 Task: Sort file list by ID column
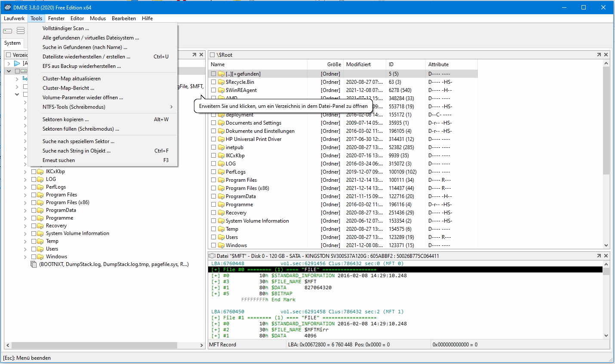click(406, 64)
